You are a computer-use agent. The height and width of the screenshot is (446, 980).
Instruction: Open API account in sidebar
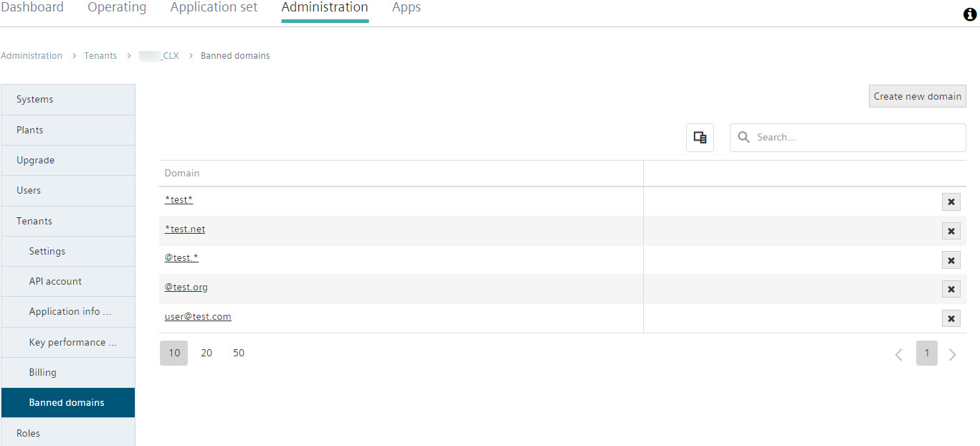pyautogui.click(x=55, y=282)
